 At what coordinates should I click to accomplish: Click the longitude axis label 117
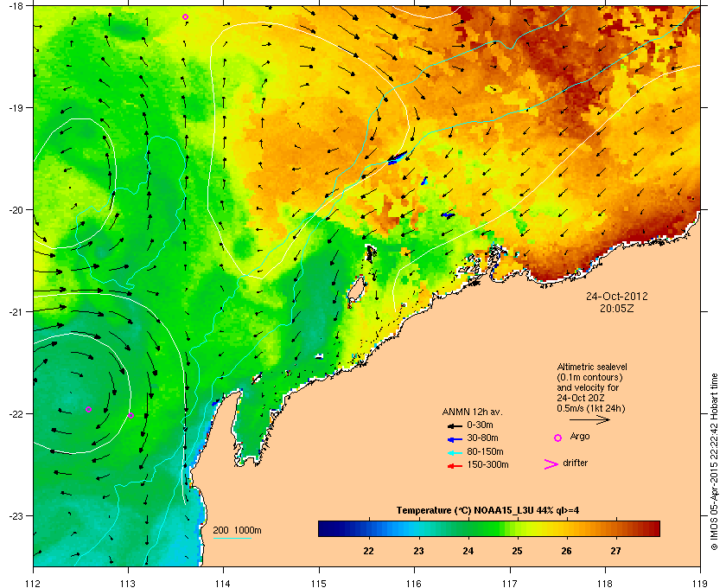coord(509,583)
